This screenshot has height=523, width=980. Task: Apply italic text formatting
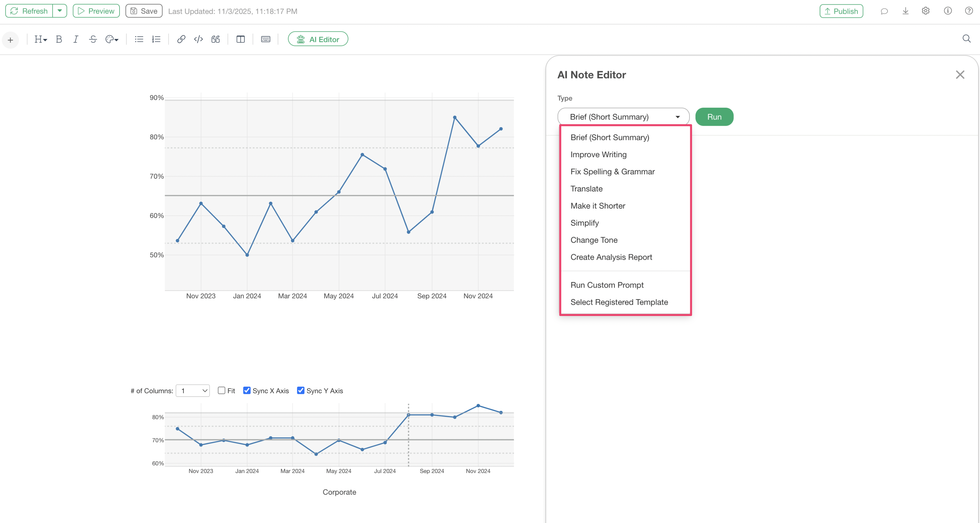[x=76, y=39]
